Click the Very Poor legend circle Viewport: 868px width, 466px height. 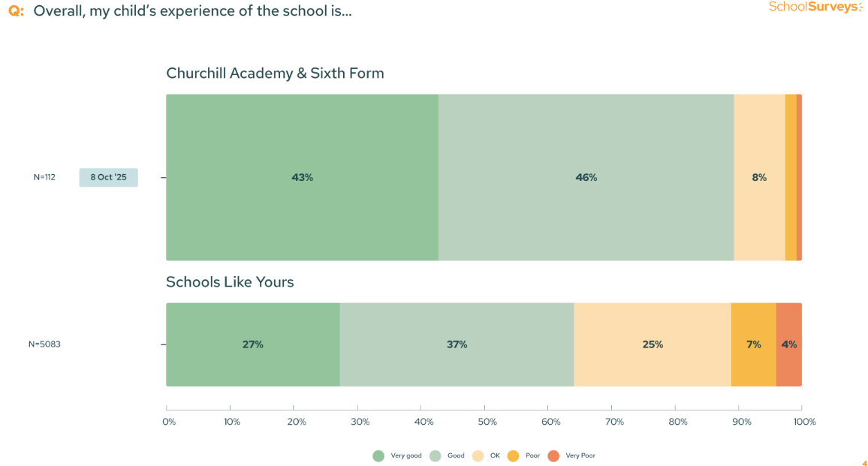click(553, 455)
